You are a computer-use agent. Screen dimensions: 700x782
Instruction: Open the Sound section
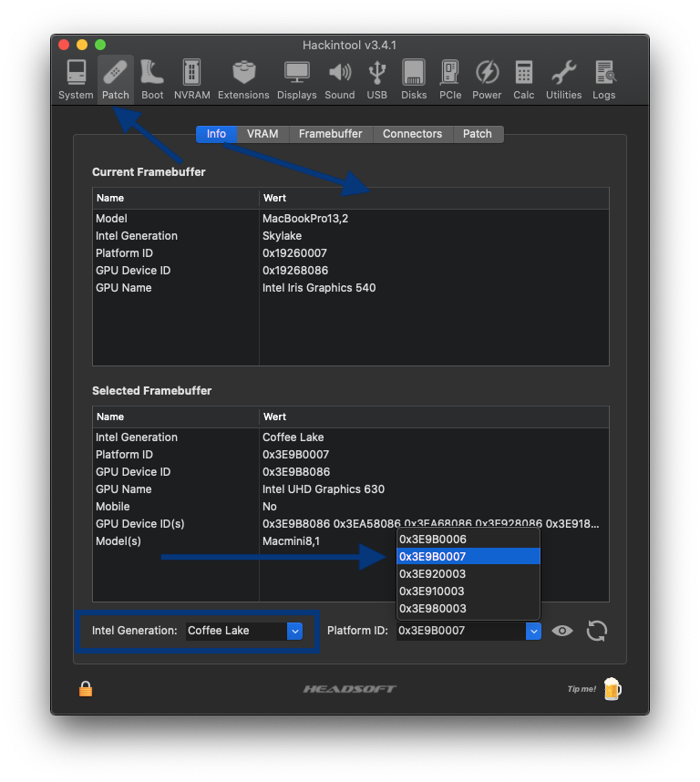click(340, 80)
